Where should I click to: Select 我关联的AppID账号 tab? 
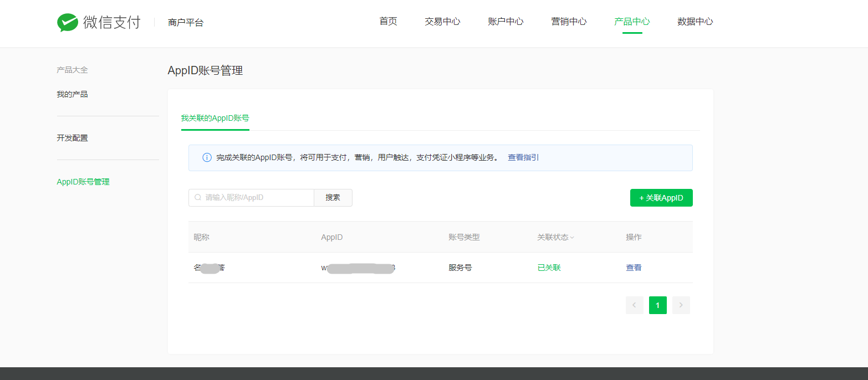215,118
